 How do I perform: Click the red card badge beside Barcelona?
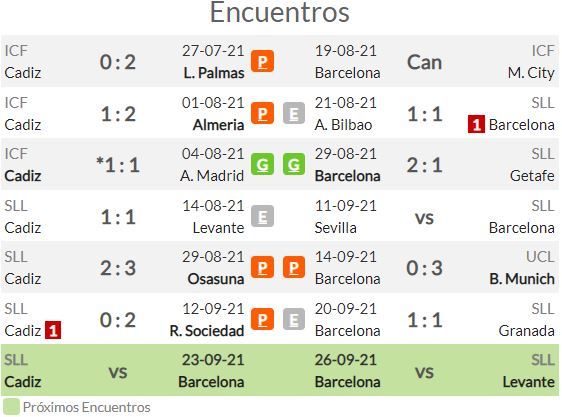pos(476,124)
